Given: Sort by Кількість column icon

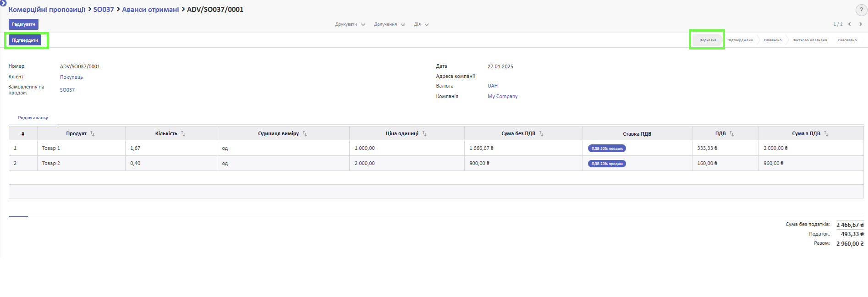Looking at the screenshot, I should pos(183,134).
